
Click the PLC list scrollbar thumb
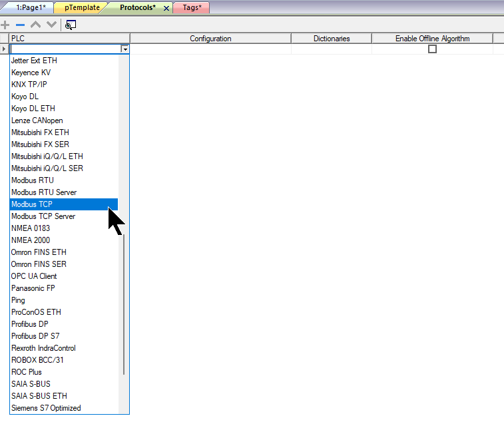(x=124, y=303)
